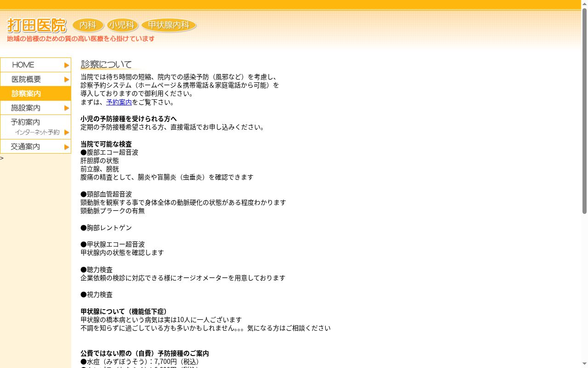Image resolution: width=588 pixels, height=368 pixels.
Task: Click the arrow beside HOME
Action: point(67,65)
